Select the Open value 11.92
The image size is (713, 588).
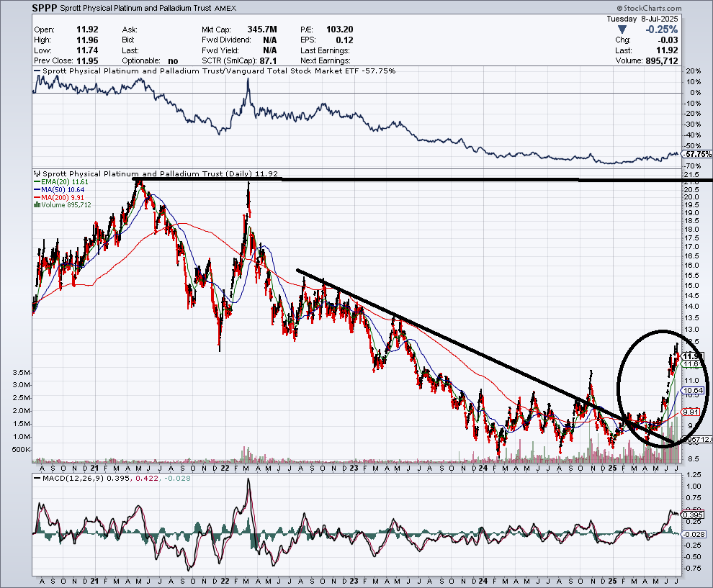87,30
